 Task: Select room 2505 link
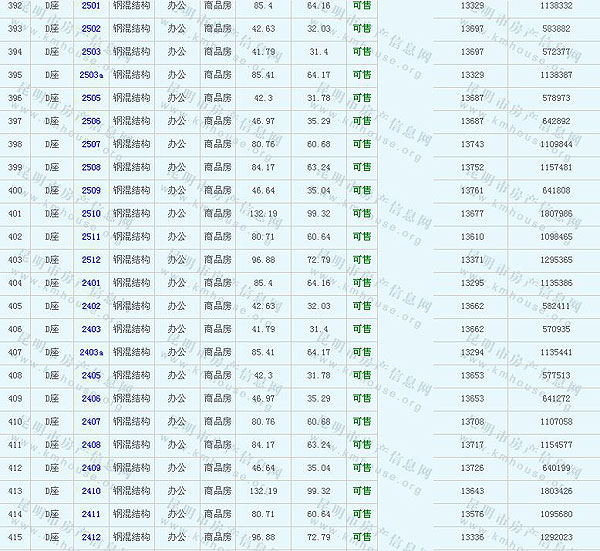tap(91, 98)
